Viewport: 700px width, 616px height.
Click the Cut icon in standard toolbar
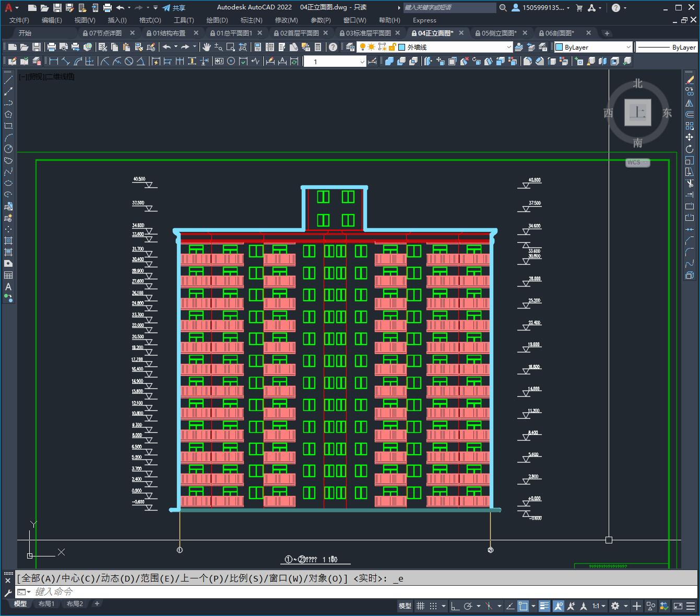[x=103, y=47]
